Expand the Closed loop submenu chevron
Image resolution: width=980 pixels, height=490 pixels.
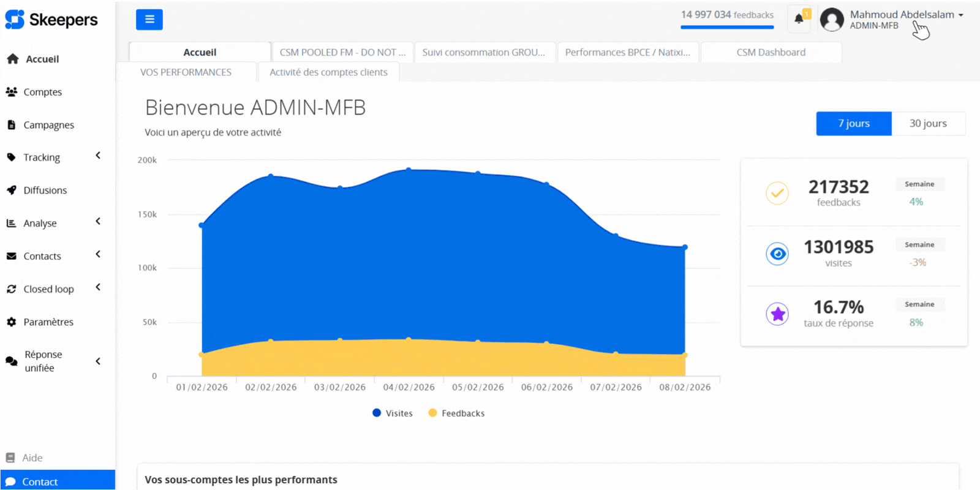pos(98,287)
